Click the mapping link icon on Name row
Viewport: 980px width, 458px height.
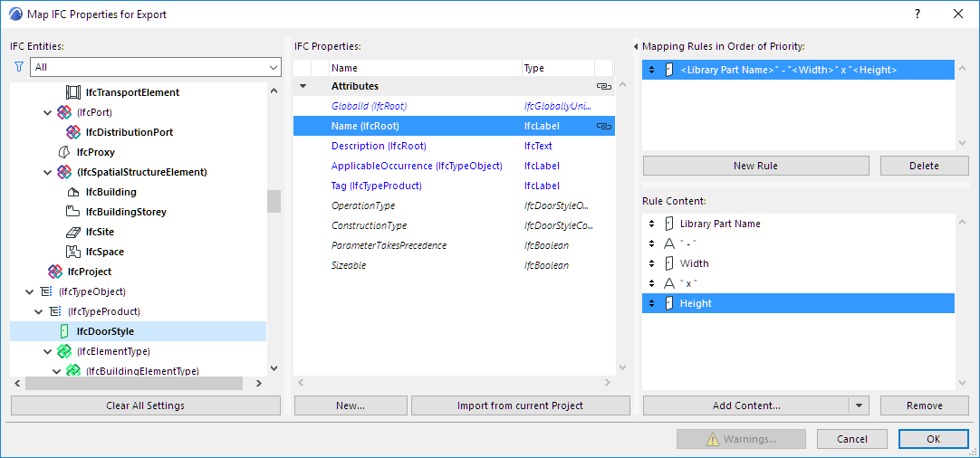click(604, 127)
